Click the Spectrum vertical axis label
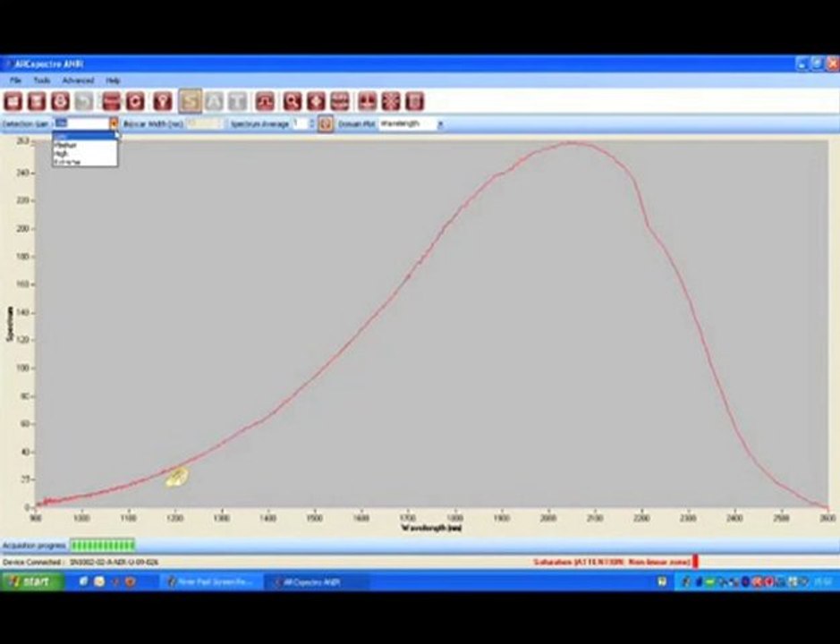 tap(9, 324)
